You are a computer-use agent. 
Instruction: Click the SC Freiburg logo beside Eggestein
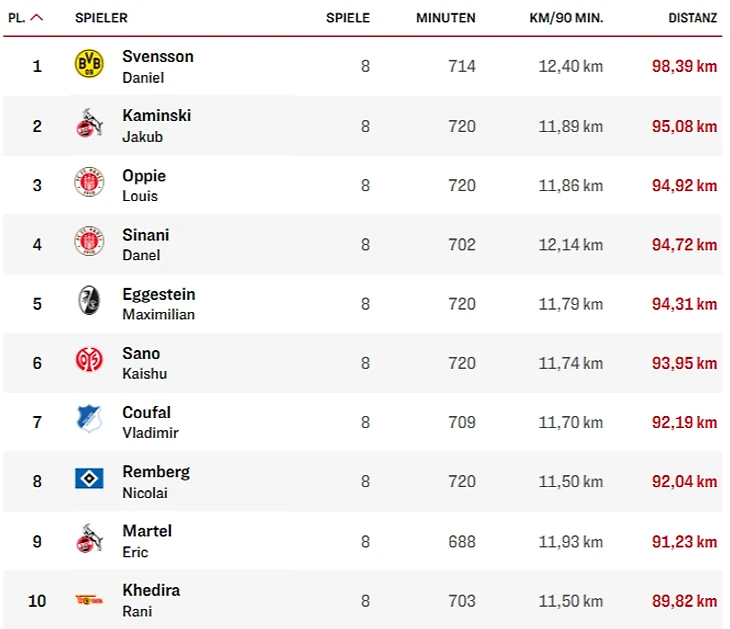89,303
